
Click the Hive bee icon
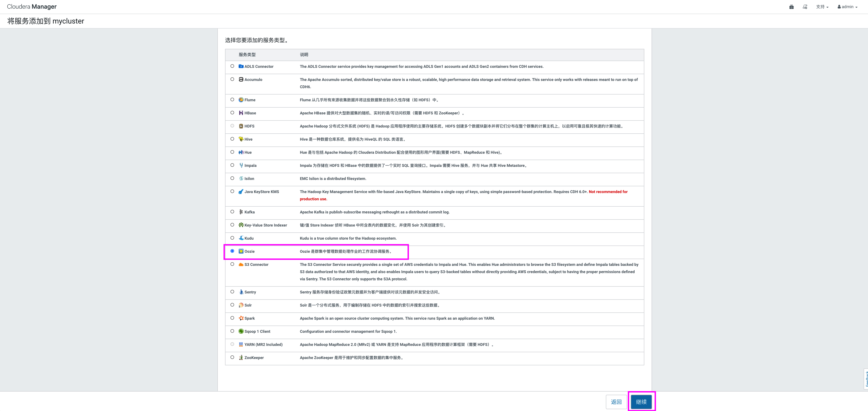click(241, 139)
